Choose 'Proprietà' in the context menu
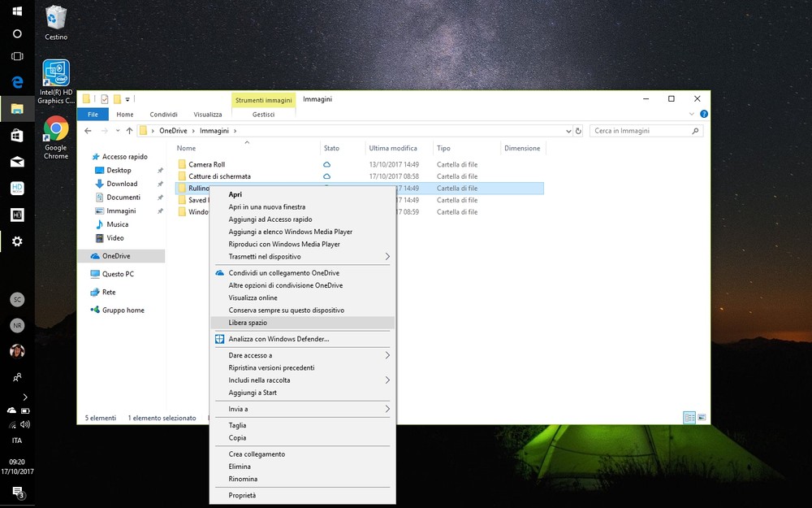 (242, 495)
